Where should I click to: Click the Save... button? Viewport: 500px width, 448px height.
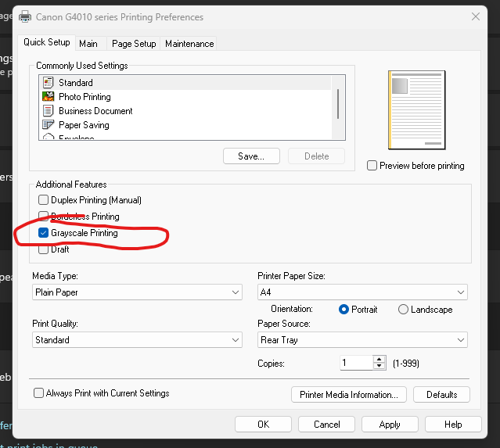[x=251, y=156]
